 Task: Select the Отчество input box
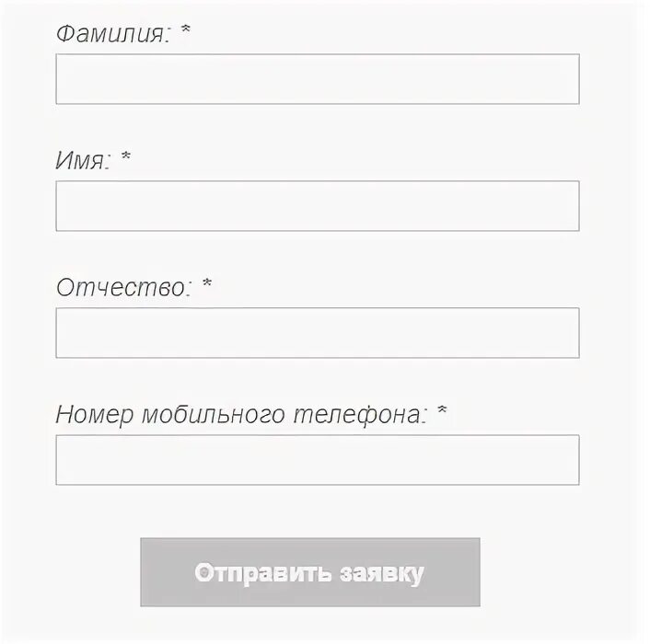point(318,333)
